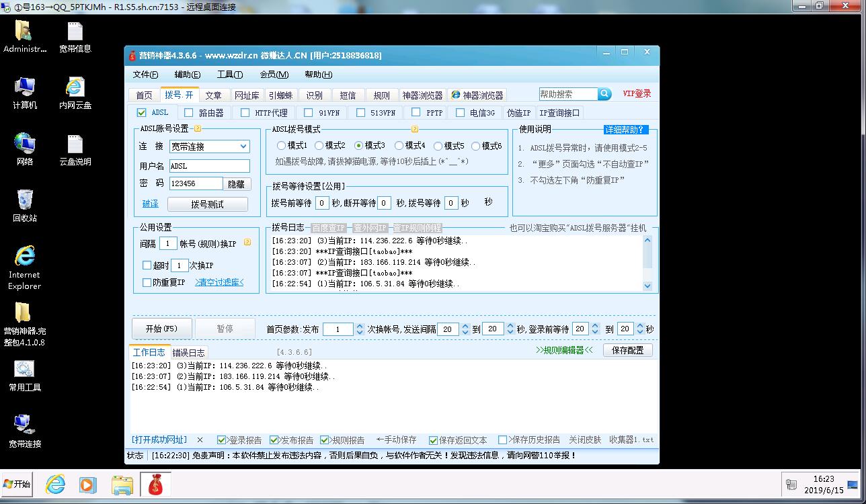Click the 宽带连接 desktop shortcut icon

point(25,425)
